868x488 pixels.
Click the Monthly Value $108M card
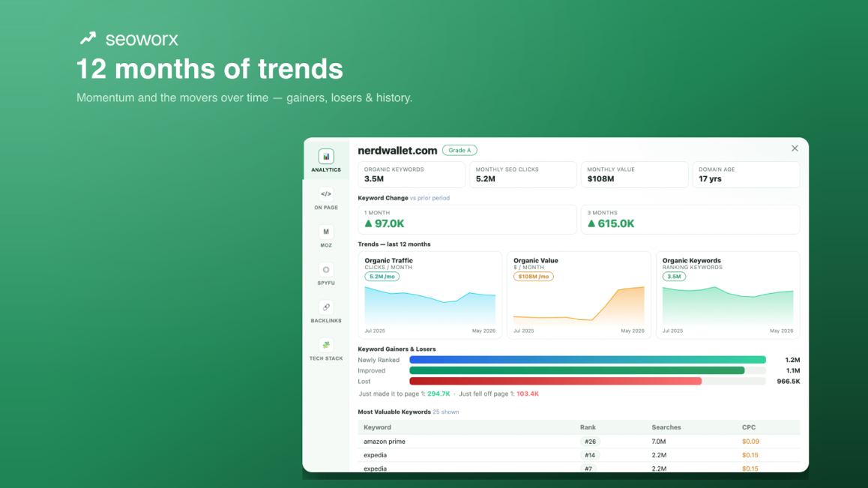[x=634, y=175]
